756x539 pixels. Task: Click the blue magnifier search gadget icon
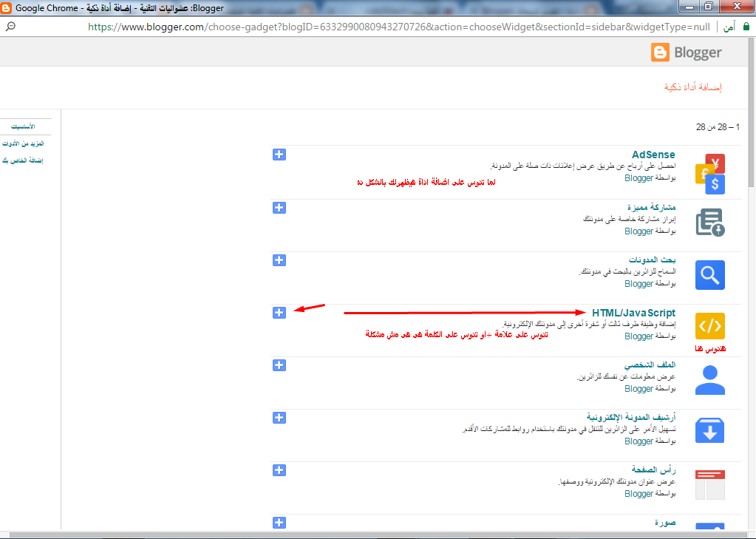coord(710,275)
